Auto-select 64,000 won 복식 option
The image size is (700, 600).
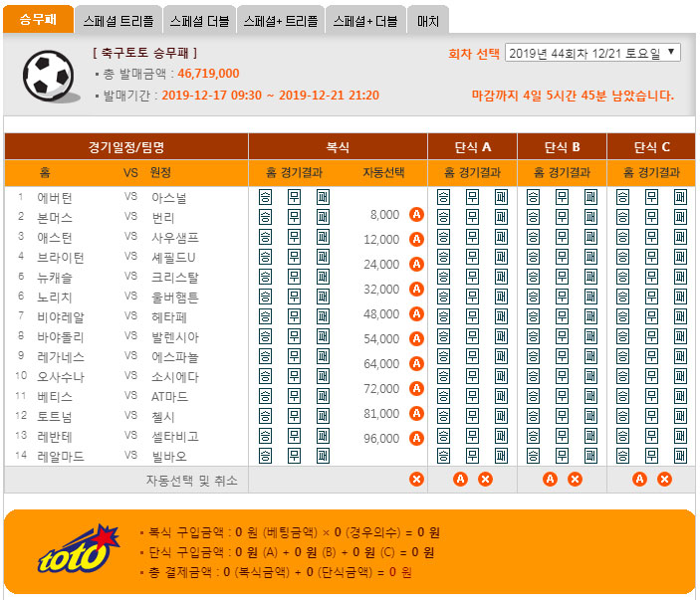[x=416, y=363]
